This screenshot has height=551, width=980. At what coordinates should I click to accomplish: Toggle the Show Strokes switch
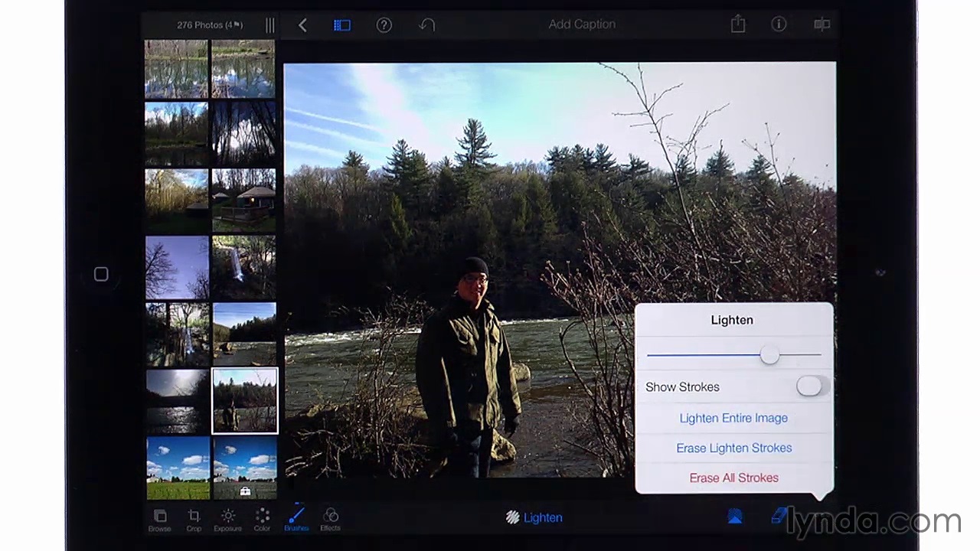tap(812, 386)
